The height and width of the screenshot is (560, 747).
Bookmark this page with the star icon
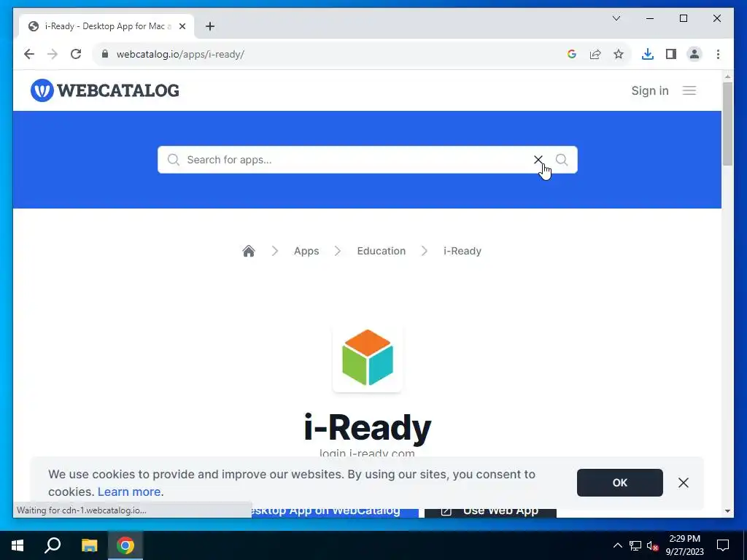click(619, 54)
